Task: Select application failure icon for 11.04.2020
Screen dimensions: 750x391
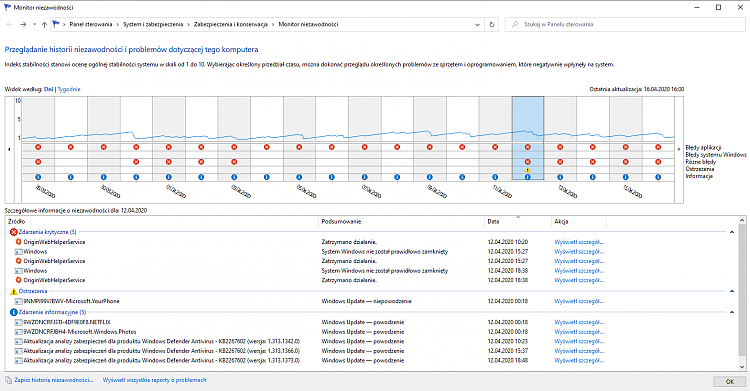Action: point(495,147)
